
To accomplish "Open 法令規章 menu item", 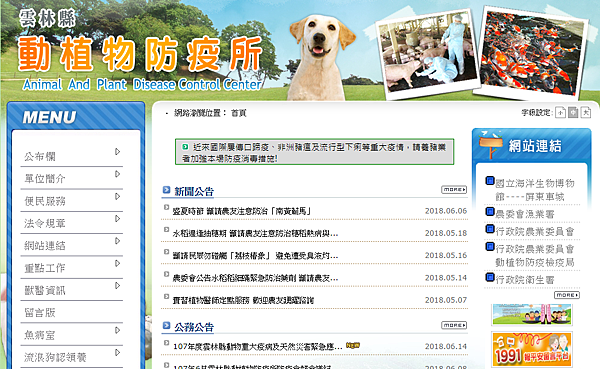I will click(45, 223).
